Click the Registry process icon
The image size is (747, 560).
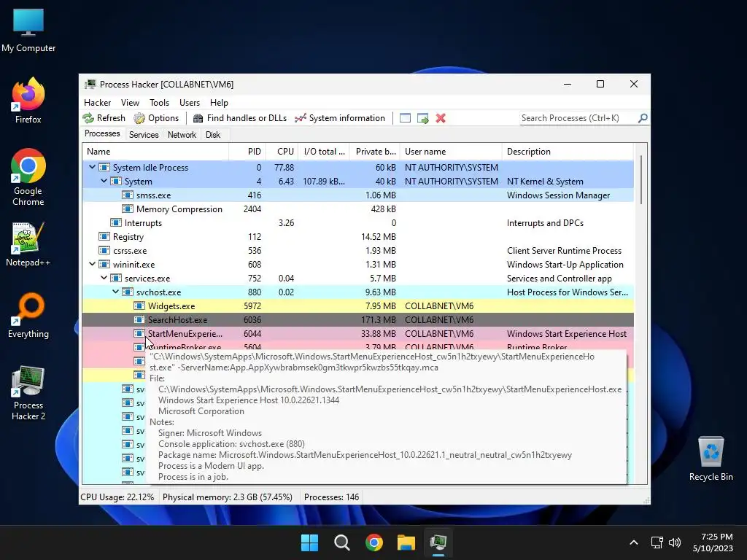point(104,237)
